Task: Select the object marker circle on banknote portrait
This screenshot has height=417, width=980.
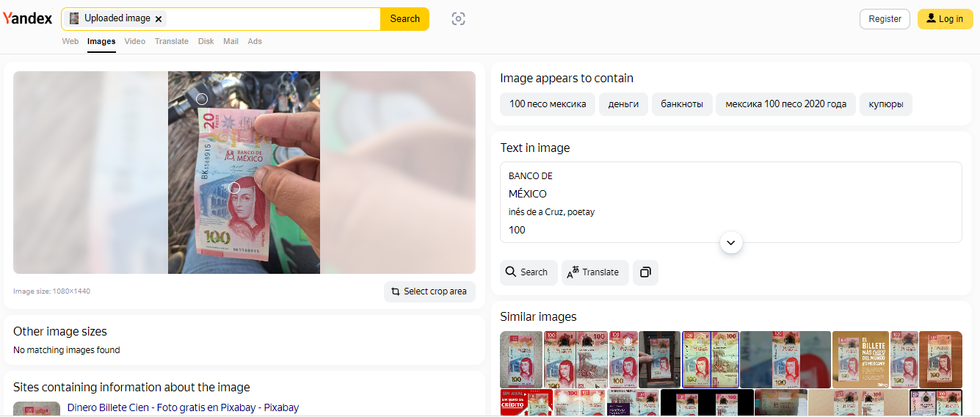Action: (x=234, y=188)
